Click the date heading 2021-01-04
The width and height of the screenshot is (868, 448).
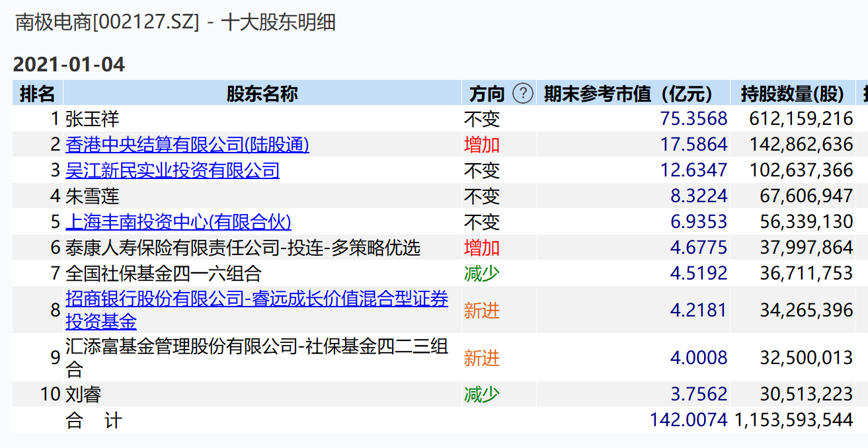tap(69, 65)
